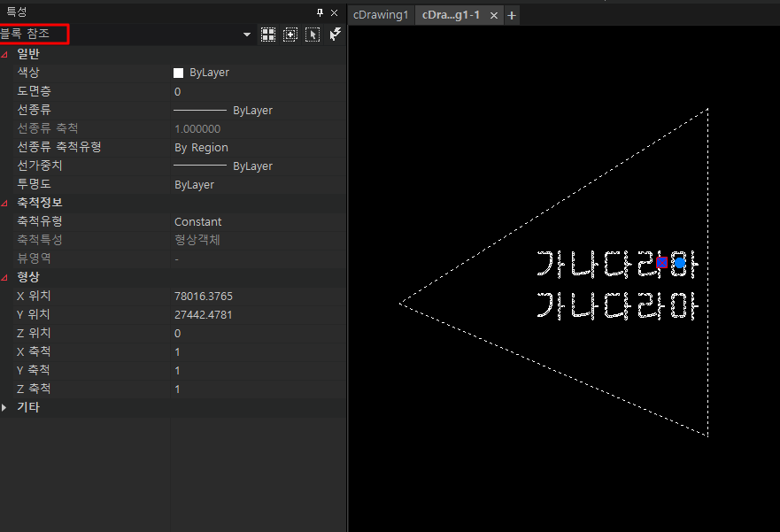
Task: Close the cDra...g1-1 drawing tab
Action: (x=494, y=15)
